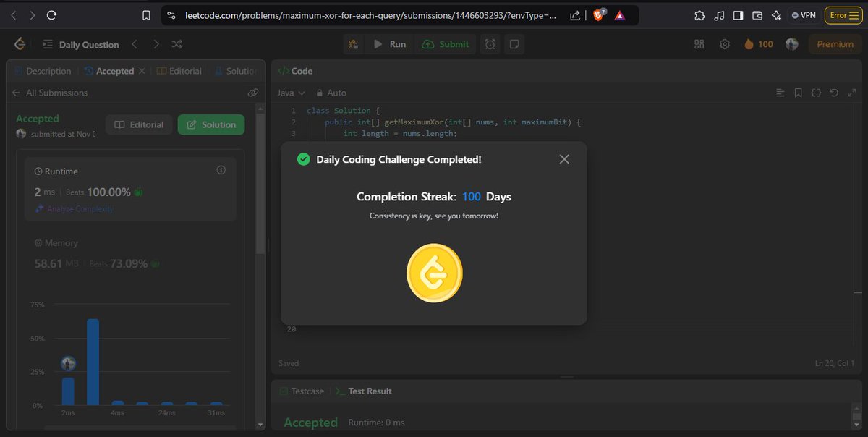Open the layout grid icon
Viewport: 868px width, 437px height.
pyautogui.click(x=699, y=44)
